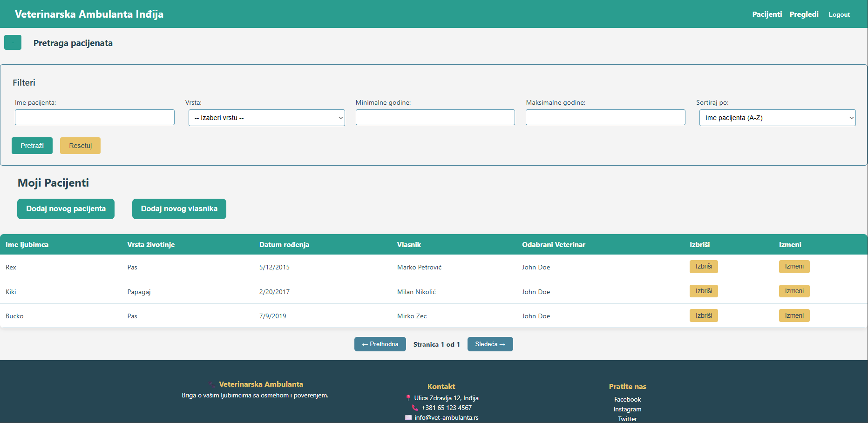This screenshot has height=423, width=868.
Task: Edit patient Kiki with Izmeni
Action: [794, 291]
